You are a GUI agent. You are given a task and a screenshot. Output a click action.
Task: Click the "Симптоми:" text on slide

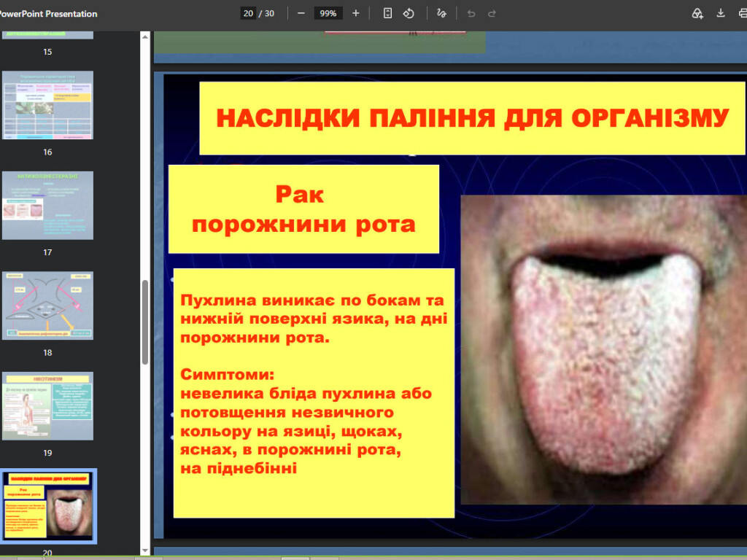[228, 374]
